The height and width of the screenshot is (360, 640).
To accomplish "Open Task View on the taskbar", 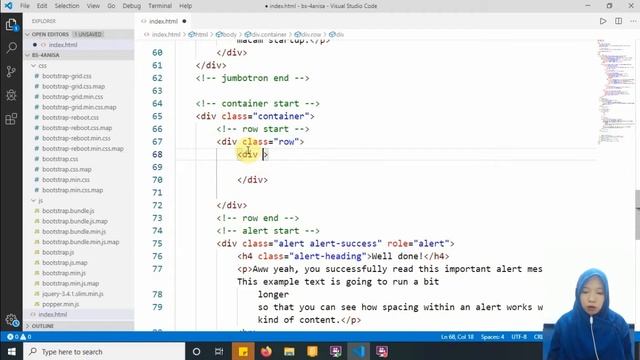I will click(x=219, y=351).
